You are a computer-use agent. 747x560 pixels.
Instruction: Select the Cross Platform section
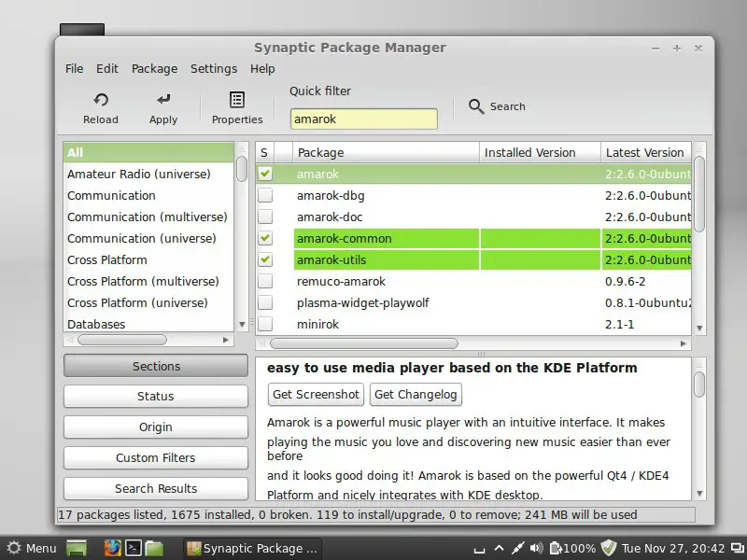click(x=148, y=259)
